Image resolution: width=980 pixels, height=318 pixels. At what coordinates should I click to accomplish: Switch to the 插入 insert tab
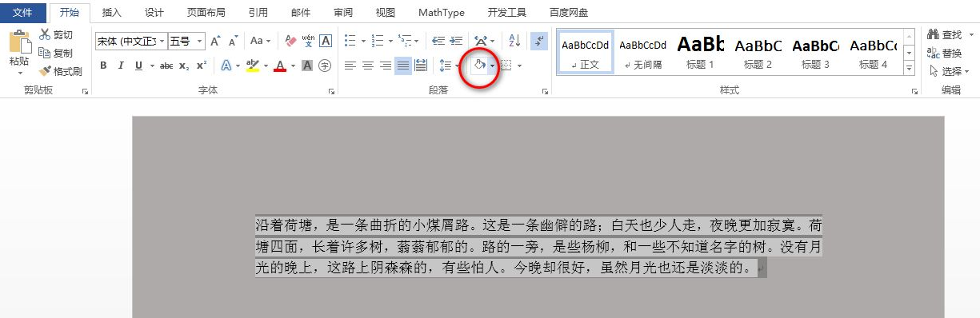point(112,12)
